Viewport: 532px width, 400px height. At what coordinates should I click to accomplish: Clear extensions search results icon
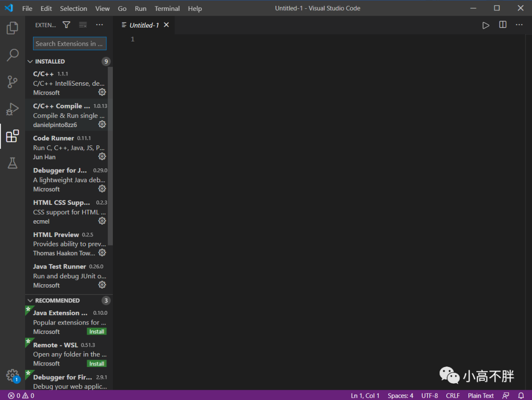tap(83, 25)
